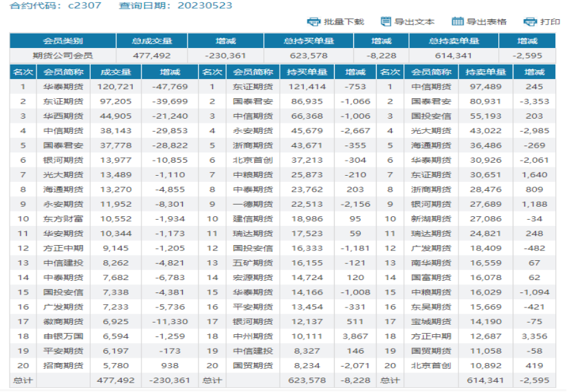The image size is (567, 392).
Task: Click the export table calendar icon
Action: coord(458,21)
